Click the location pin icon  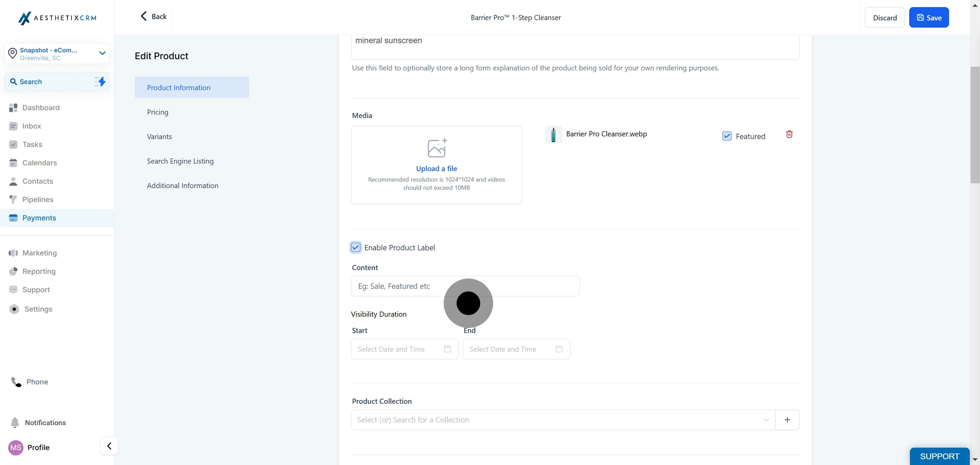click(x=13, y=54)
